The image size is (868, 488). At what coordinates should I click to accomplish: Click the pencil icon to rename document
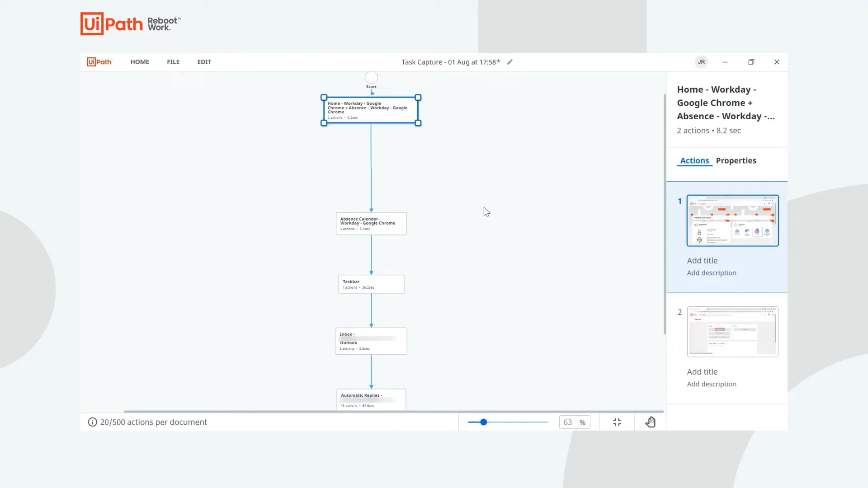(x=510, y=62)
